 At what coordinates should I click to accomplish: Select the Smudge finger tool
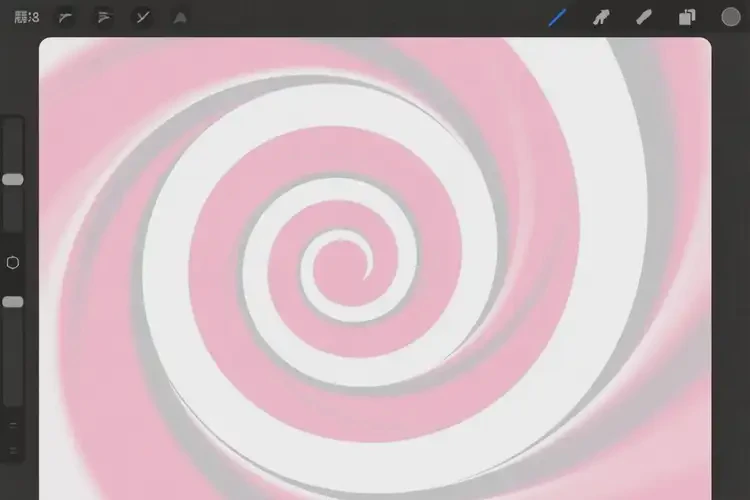601,17
